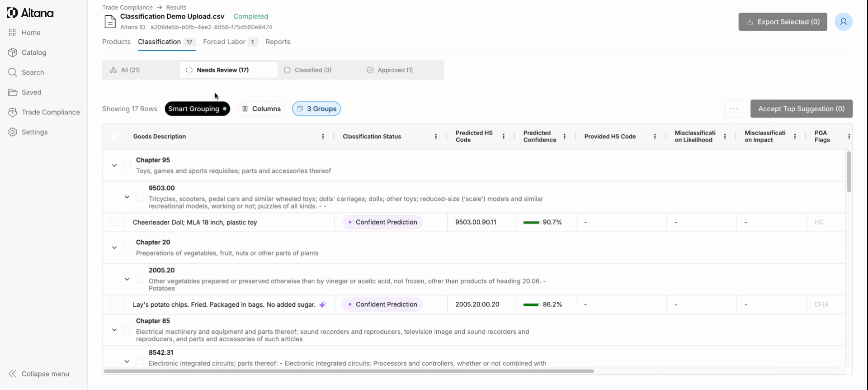Image resolution: width=868 pixels, height=390 pixels.
Task: Open the Saved folder icon
Action: (13, 92)
